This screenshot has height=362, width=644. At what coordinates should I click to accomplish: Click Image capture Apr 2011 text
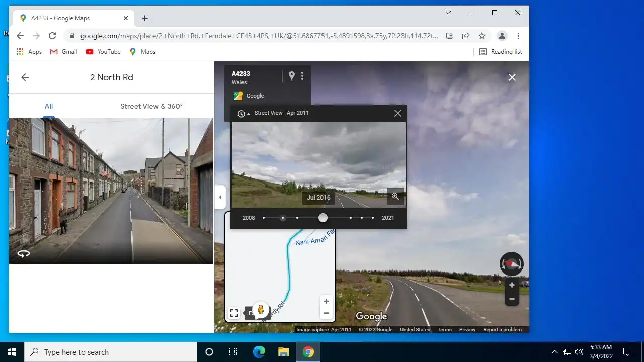[x=324, y=330]
